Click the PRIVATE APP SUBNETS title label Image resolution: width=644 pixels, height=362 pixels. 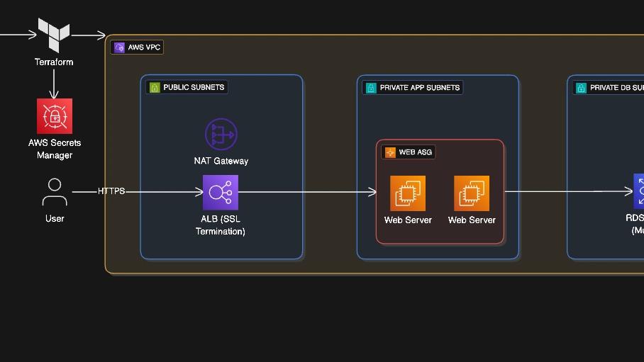coord(420,88)
